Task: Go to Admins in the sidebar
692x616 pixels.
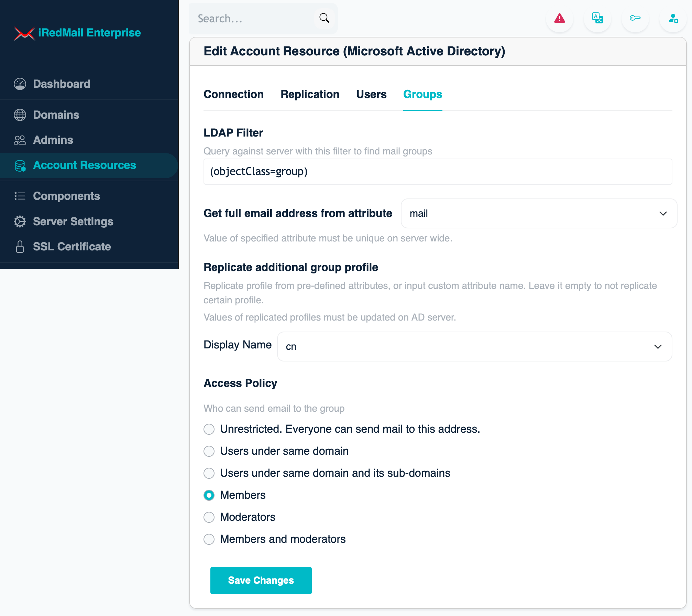Action: (x=53, y=140)
